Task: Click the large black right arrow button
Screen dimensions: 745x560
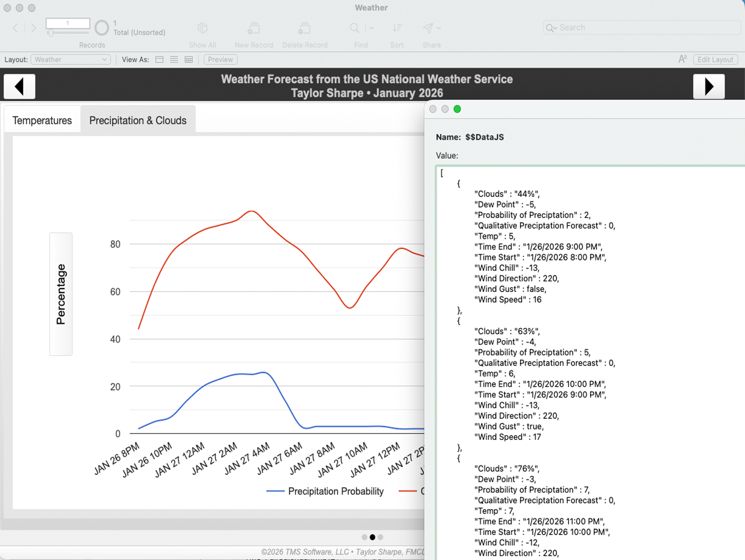Action: [708, 86]
